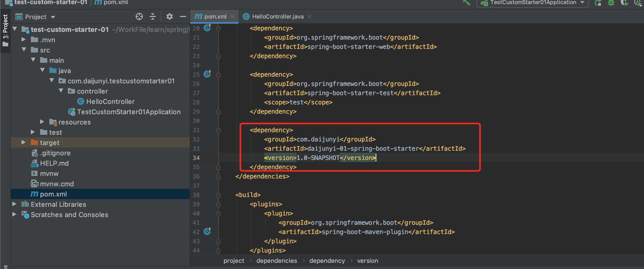The width and height of the screenshot is (644, 269).
Task: Select the HELP.md file
Action: click(54, 163)
